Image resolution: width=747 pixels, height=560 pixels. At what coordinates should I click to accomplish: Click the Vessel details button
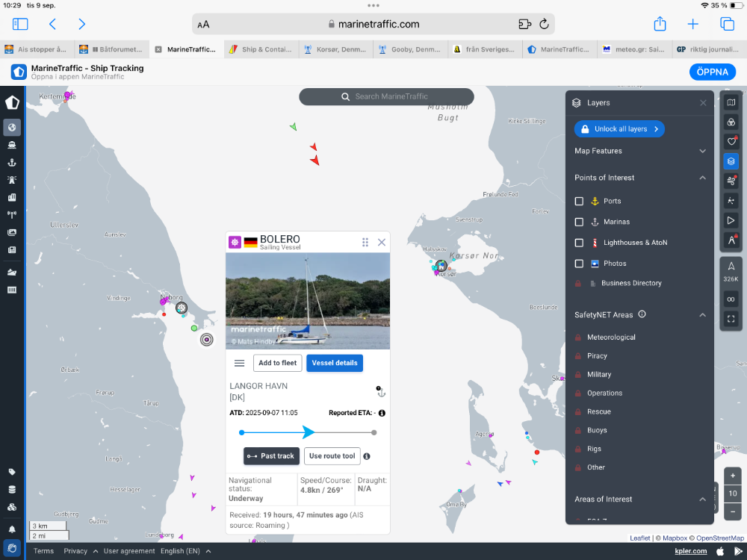tap(335, 363)
